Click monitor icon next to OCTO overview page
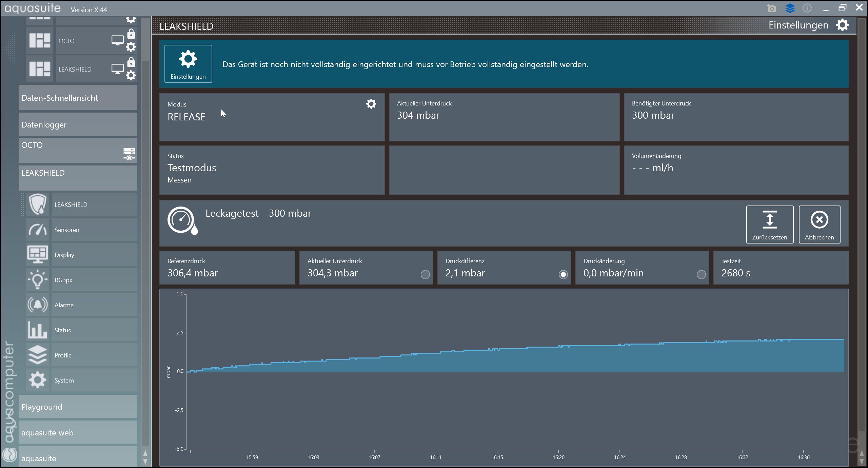 117,41
